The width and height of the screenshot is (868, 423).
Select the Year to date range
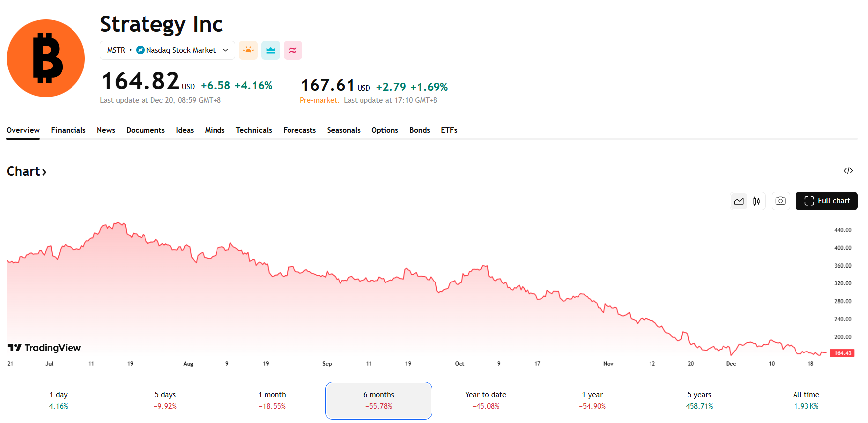pyautogui.click(x=486, y=400)
